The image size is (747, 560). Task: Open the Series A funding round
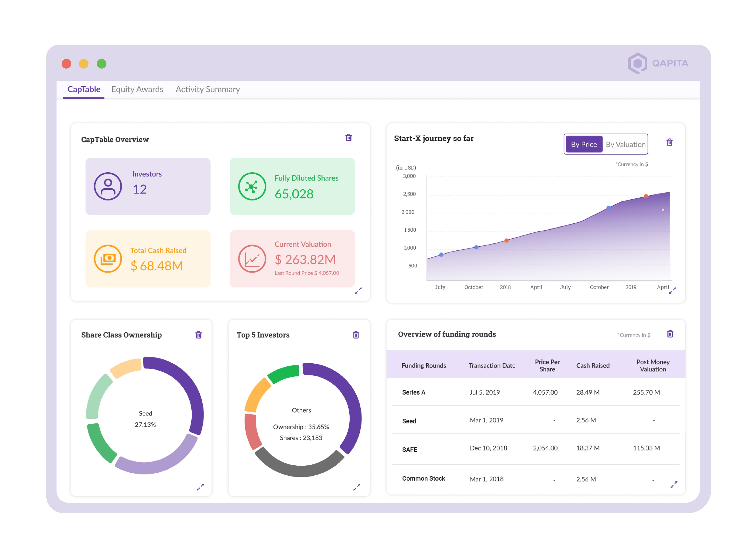pyautogui.click(x=414, y=392)
